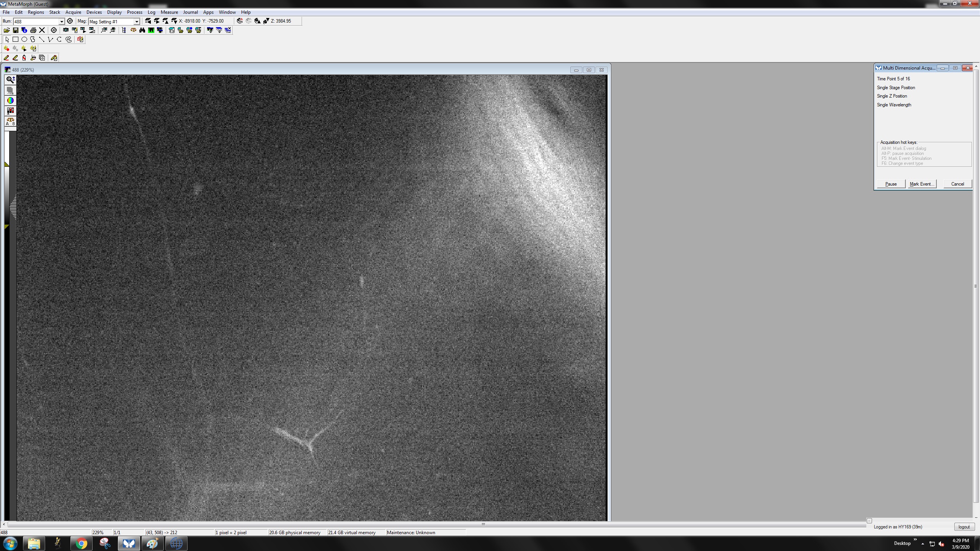Select the pointer locator arrow tool
The width and height of the screenshot is (980, 551).
(7, 39)
